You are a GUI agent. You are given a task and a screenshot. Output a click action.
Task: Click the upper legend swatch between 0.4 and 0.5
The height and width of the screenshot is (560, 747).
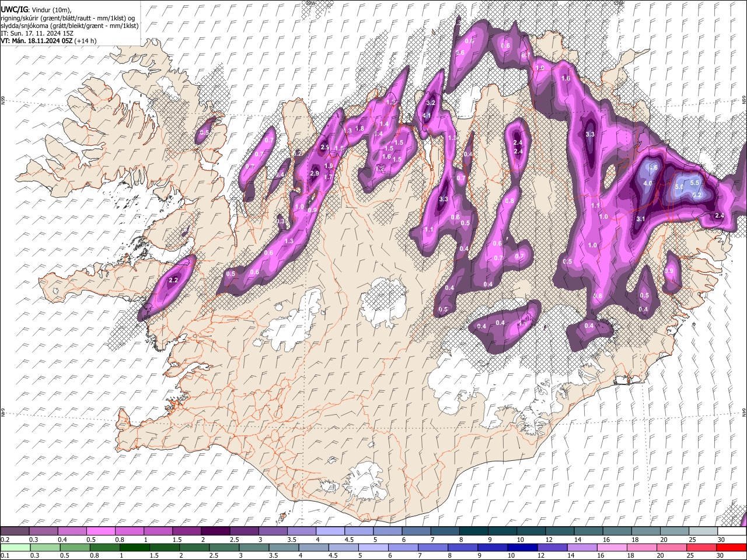pyautogui.click(x=72, y=531)
